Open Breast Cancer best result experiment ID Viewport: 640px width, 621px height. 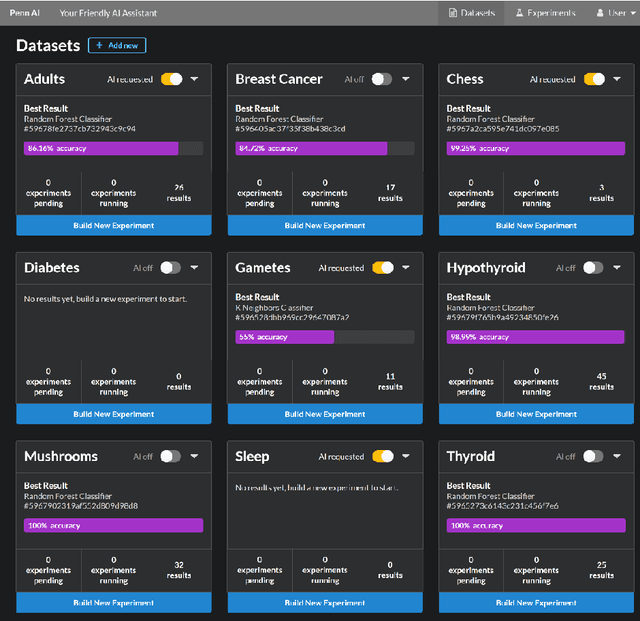(290, 128)
